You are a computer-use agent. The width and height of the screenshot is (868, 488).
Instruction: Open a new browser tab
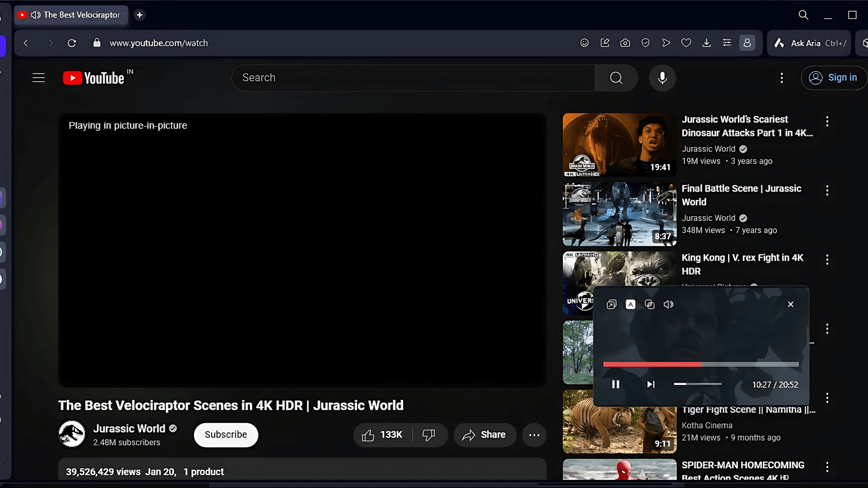pyautogui.click(x=140, y=15)
